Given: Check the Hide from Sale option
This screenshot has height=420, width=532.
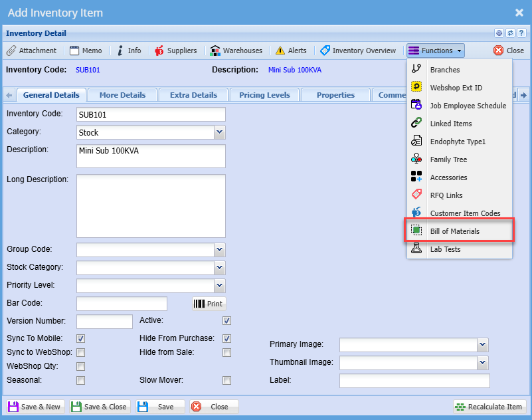Looking at the screenshot, I should (226, 352).
